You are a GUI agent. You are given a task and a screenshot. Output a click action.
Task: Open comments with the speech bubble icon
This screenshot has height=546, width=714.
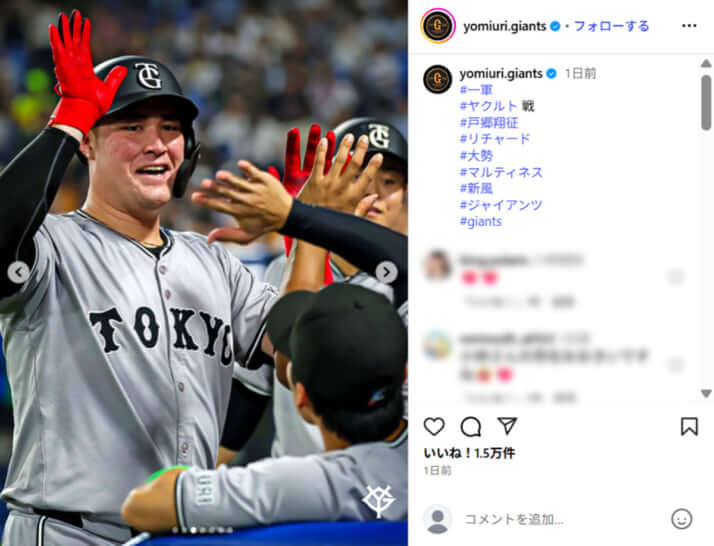(x=470, y=427)
